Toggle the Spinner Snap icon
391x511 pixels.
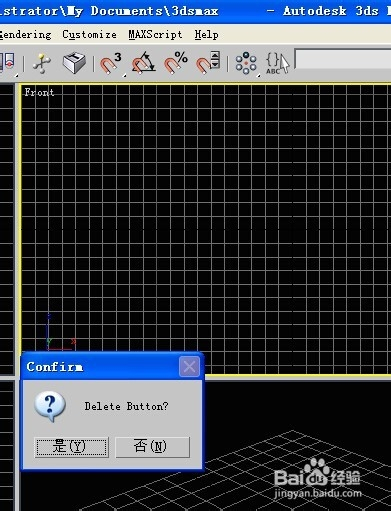click(x=208, y=63)
